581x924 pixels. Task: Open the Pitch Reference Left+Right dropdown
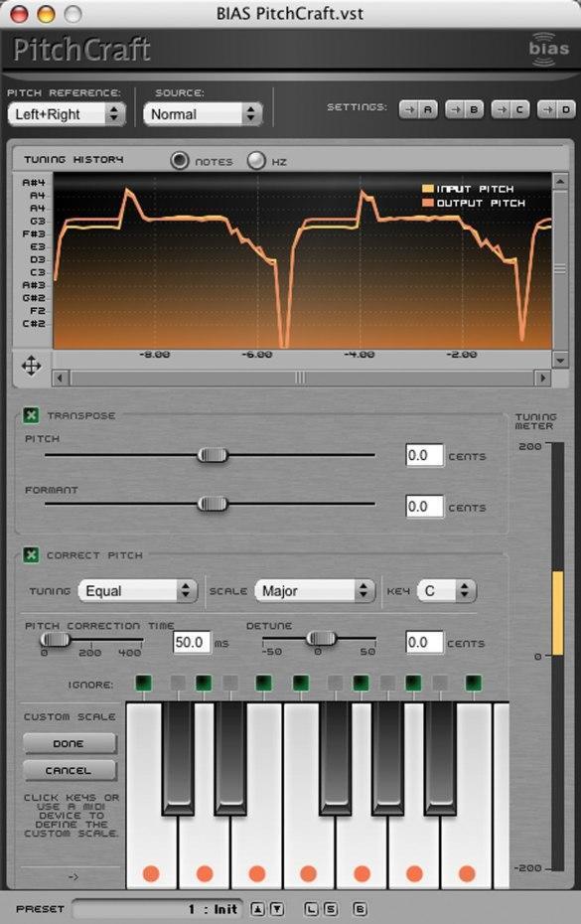(x=67, y=113)
